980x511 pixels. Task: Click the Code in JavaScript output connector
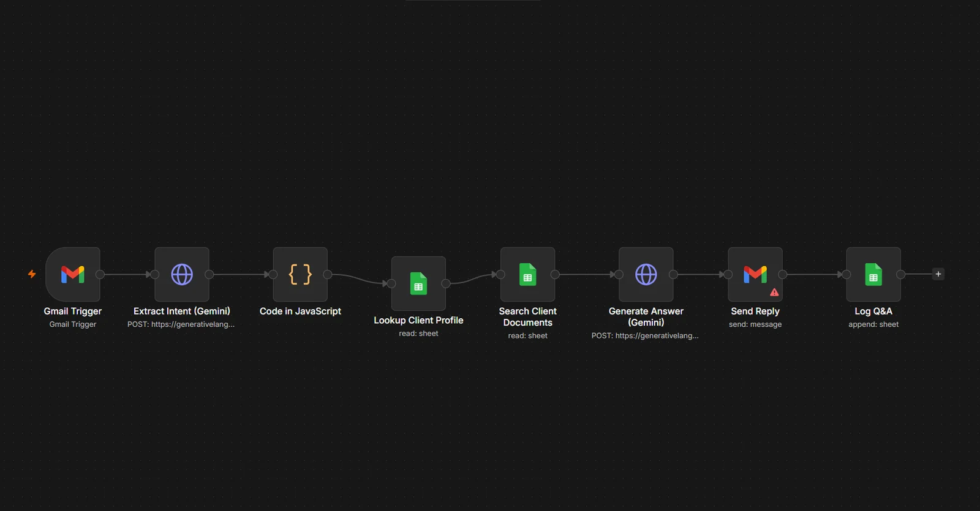(x=327, y=274)
